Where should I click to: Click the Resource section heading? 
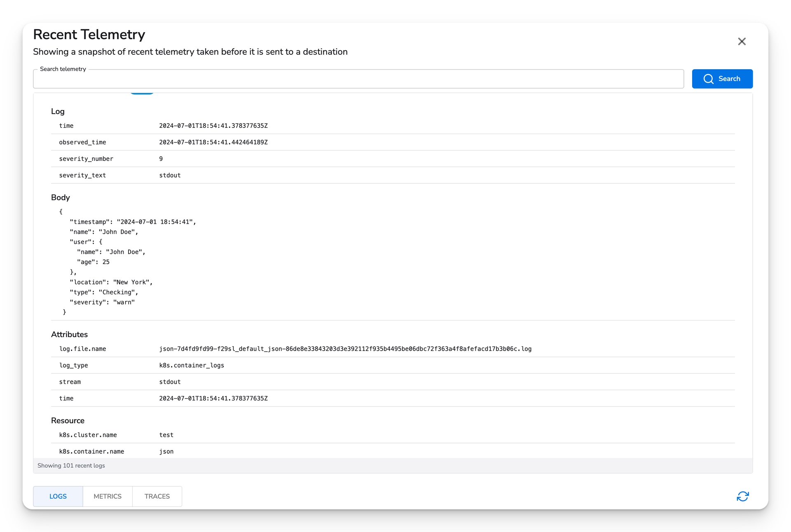(68, 421)
